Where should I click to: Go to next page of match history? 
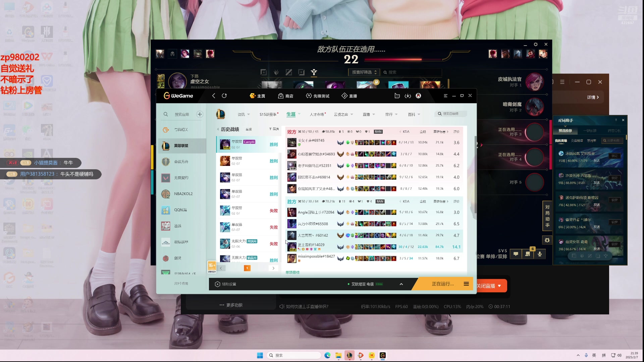pyautogui.click(x=273, y=268)
